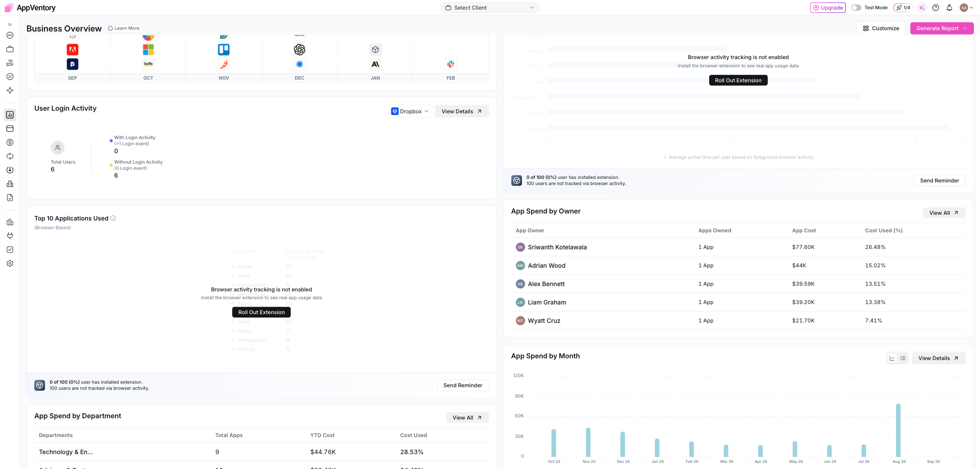The image size is (980, 469).
Task: Open the circular arrows renewal icon in sidebar
Action: 10,156
